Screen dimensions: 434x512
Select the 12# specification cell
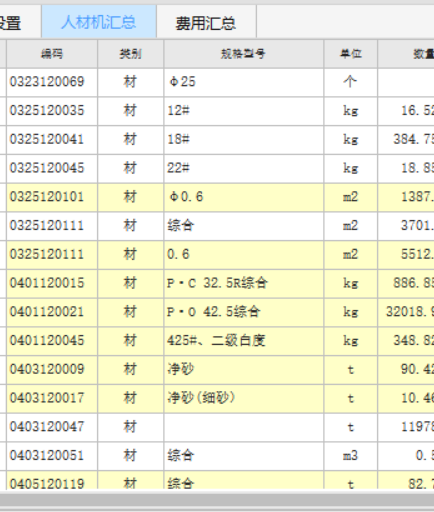pos(243,111)
